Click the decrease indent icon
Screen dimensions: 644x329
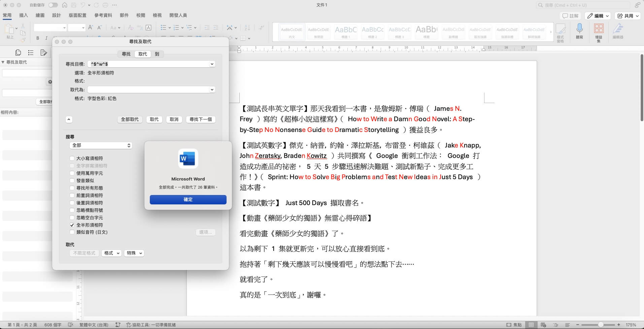point(207,28)
